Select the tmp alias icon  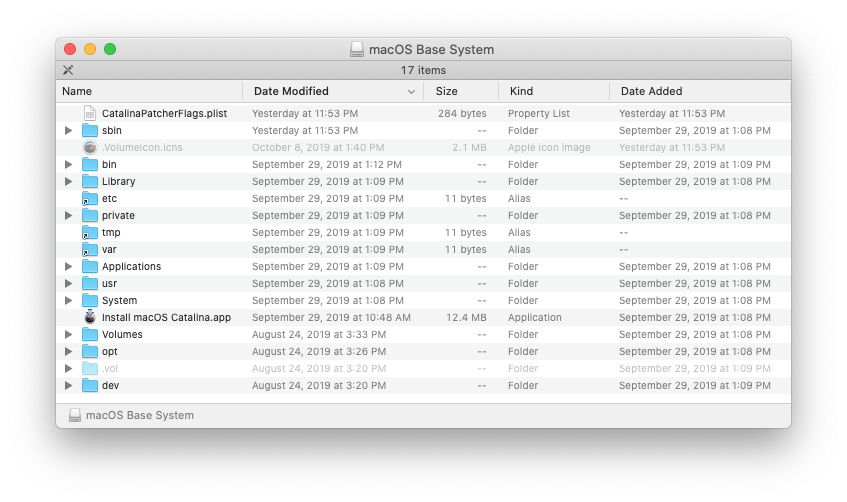90,232
